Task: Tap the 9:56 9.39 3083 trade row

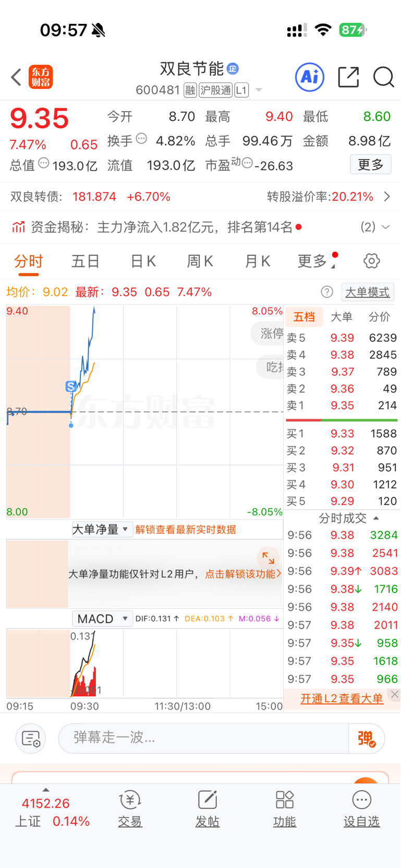Action: (342, 571)
